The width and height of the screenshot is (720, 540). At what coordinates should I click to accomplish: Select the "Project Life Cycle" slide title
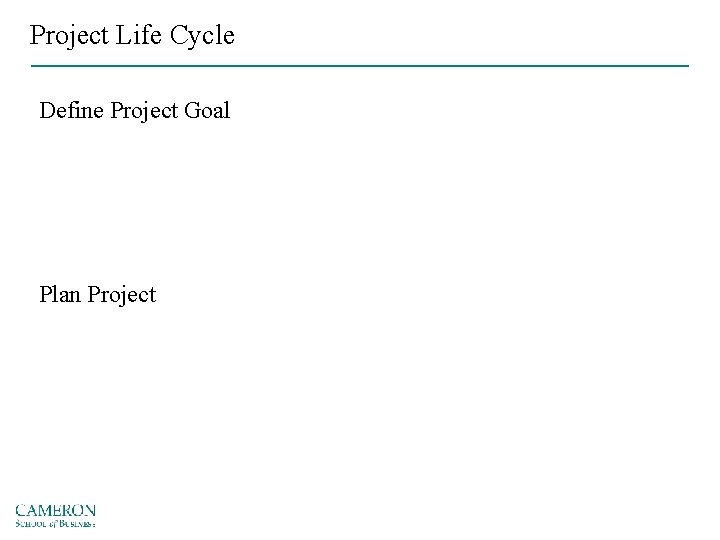(x=132, y=36)
